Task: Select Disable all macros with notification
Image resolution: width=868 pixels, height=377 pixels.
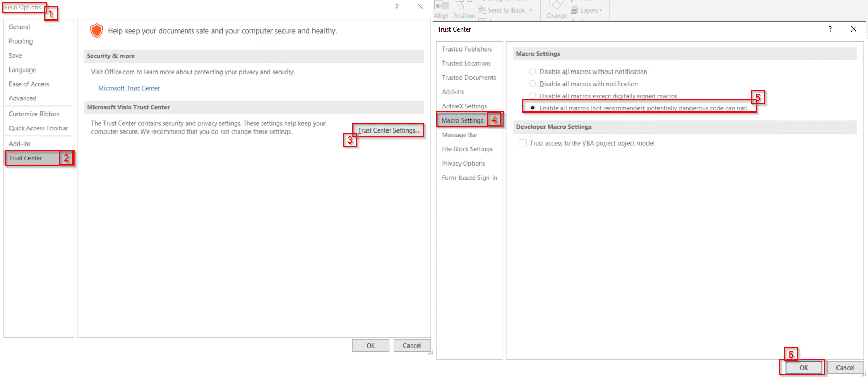Action: [532, 84]
